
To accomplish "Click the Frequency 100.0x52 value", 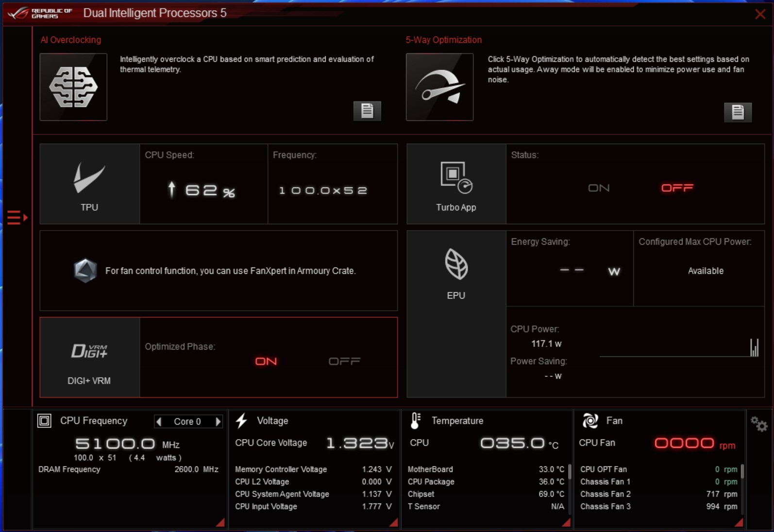I will pyautogui.click(x=323, y=190).
